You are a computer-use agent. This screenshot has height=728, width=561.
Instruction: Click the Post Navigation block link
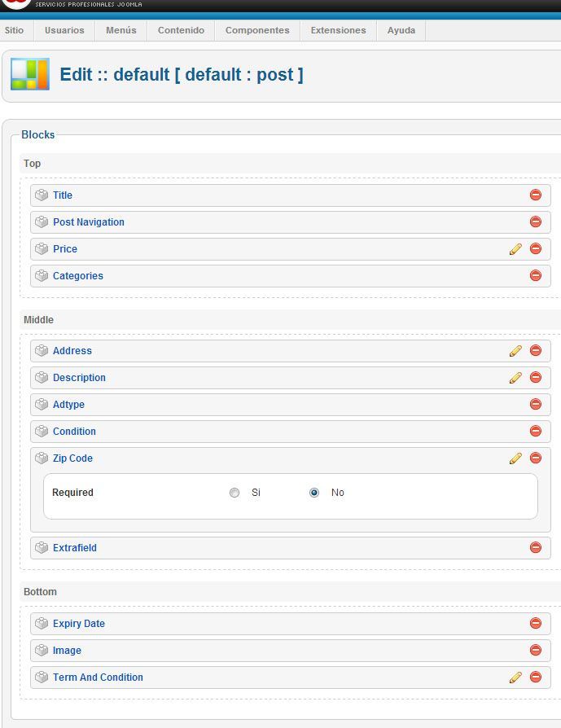[89, 222]
